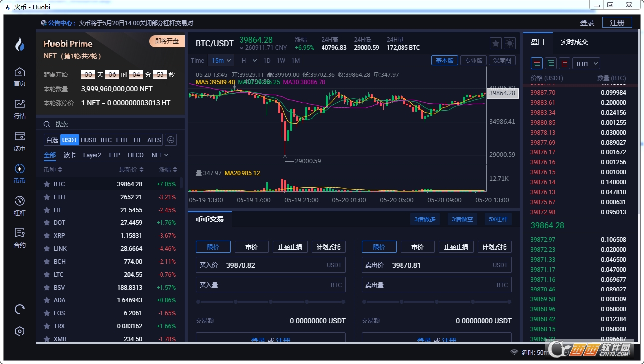Click the 登录 login link at top
Viewport: 644px width, 364px height.
587,23
